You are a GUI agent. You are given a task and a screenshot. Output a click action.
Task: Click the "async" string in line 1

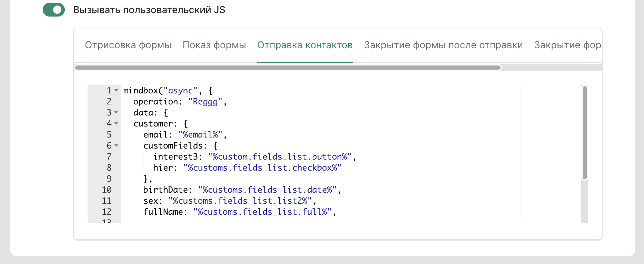(x=180, y=91)
